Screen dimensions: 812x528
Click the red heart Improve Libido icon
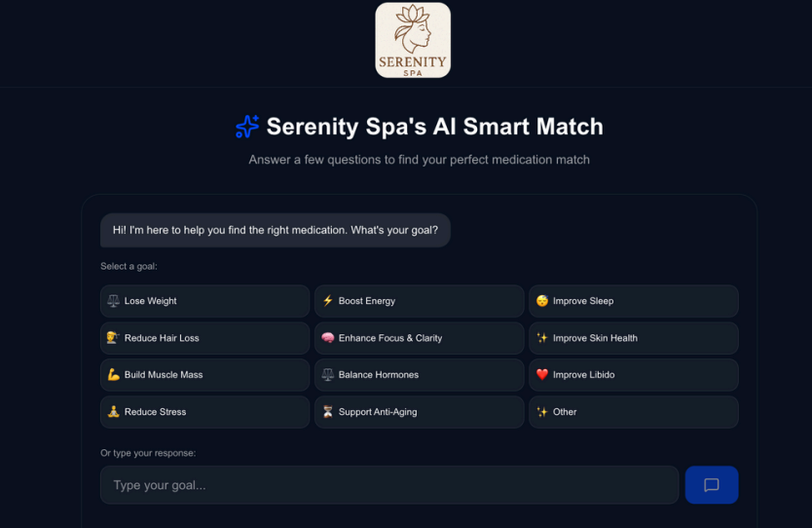click(542, 375)
